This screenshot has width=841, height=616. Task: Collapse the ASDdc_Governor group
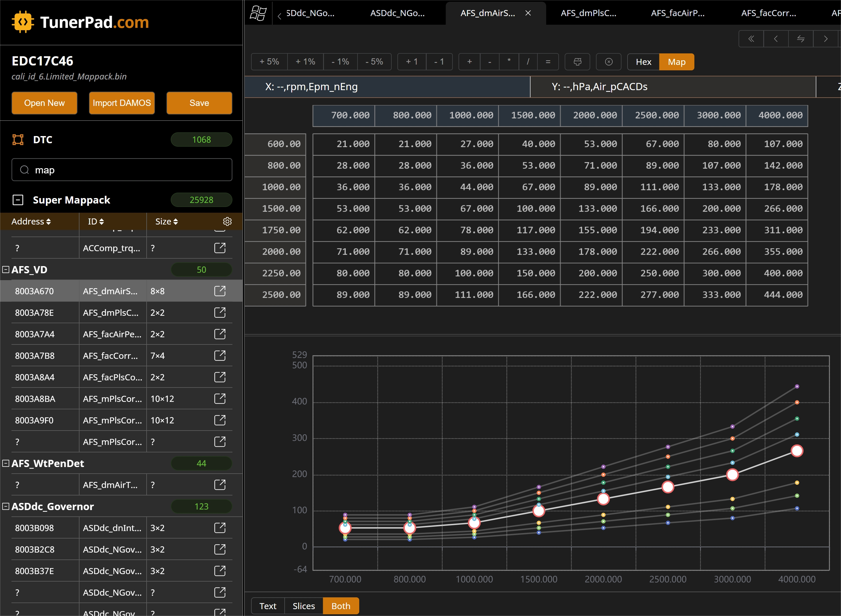[x=5, y=506]
